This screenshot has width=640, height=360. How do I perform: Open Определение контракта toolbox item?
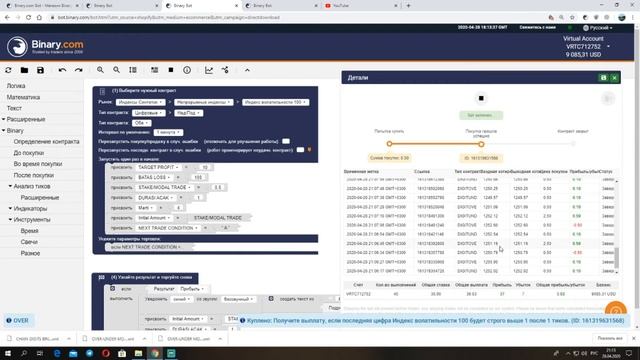(x=46, y=142)
